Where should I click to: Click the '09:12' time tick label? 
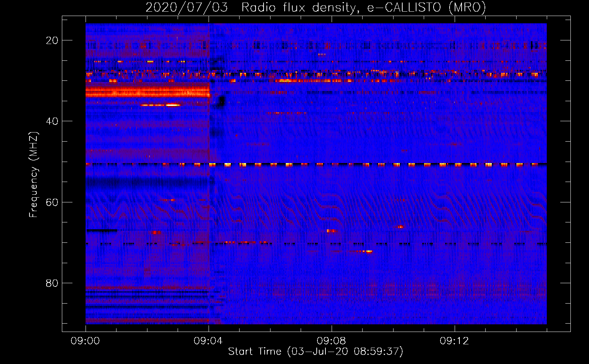click(454, 341)
